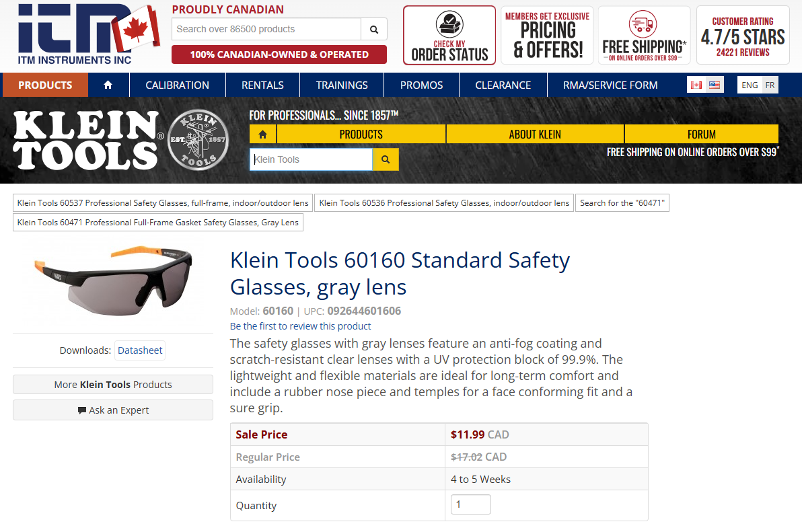Open the FORUM menu item
Image resolution: width=802 pixels, height=532 pixels.
(x=701, y=134)
